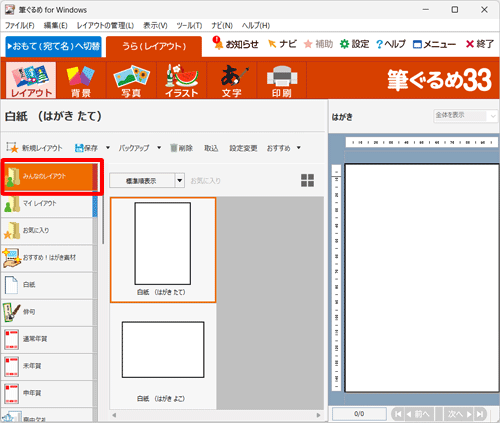Screen dimensions: 500x423
Task: Open 設定 settings gear
Action: point(354,44)
